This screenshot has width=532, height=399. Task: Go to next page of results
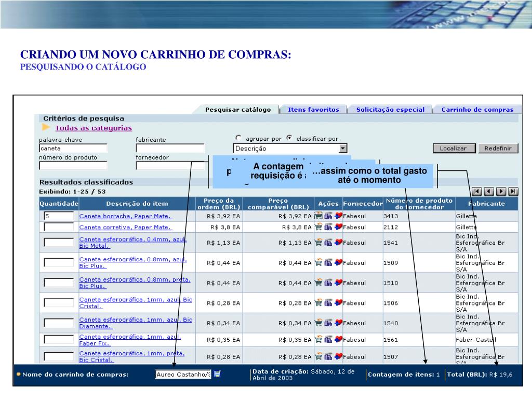(x=501, y=191)
